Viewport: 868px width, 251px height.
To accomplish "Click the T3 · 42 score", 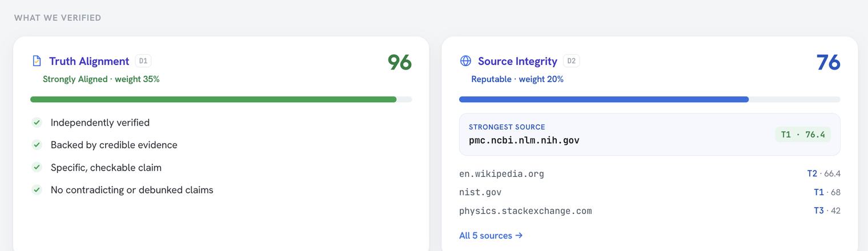I will [827, 211].
